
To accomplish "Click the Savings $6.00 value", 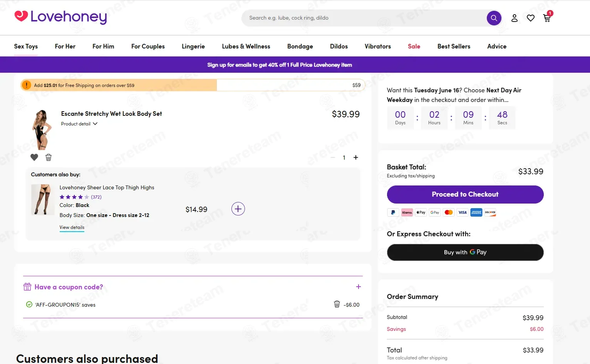I will pyautogui.click(x=537, y=329).
